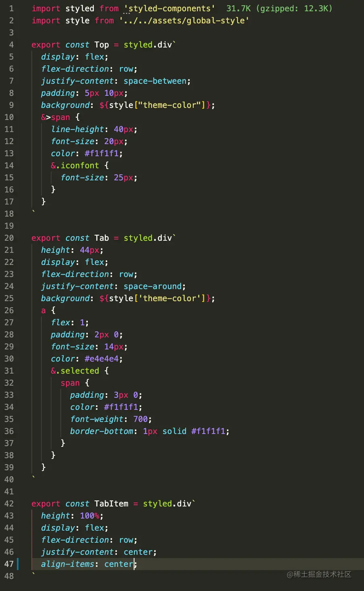Click the "700" font-weight value
Viewport: 364px width, 591px height.
point(141,419)
